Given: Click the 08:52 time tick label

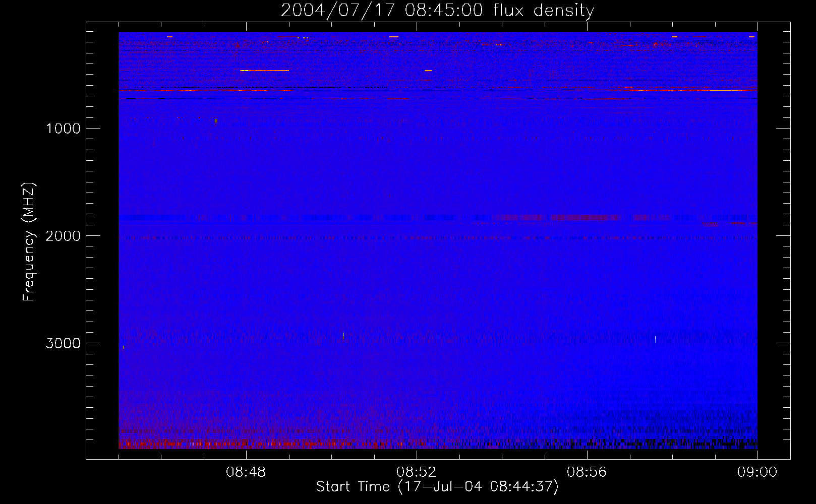Looking at the screenshot, I should pos(417,472).
